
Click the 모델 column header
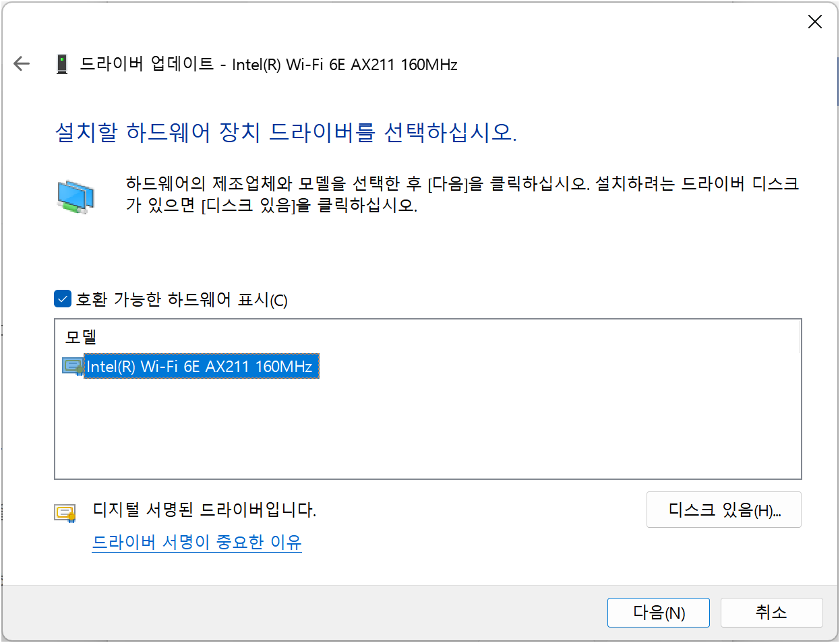[x=82, y=336]
